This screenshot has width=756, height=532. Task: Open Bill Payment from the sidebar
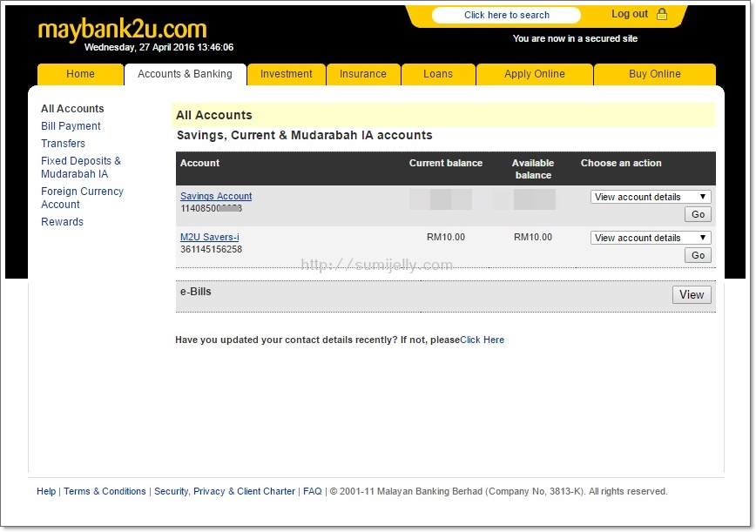pyautogui.click(x=71, y=125)
